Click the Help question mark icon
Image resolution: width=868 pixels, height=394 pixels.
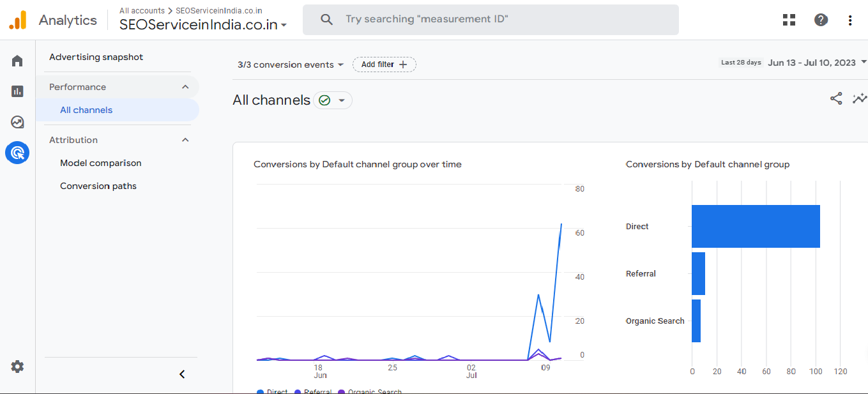pyautogui.click(x=821, y=20)
